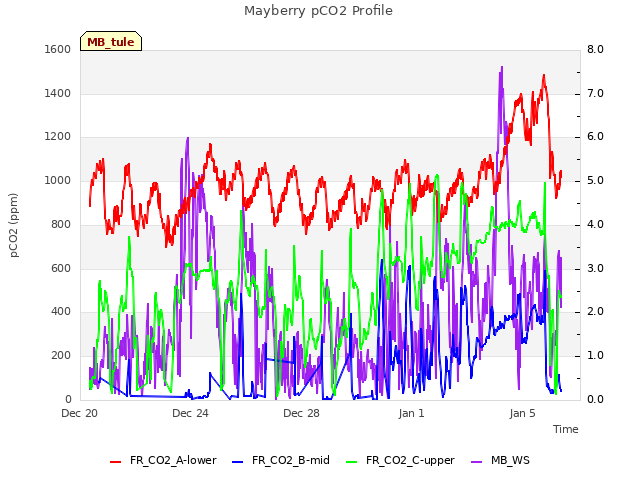
Task: Click the 4.0 right-axis tick label
Action: (595, 224)
